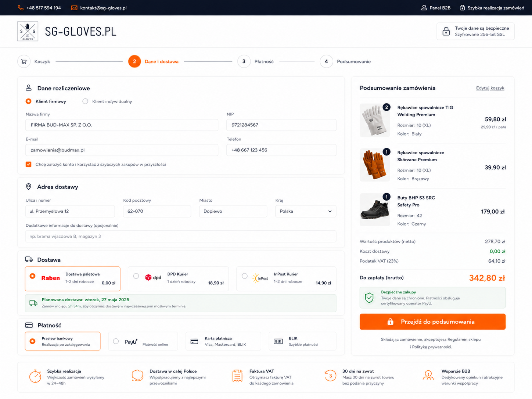The height and width of the screenshot is (399, 532).
Task: Click the 0,00 zł delivery cost value in the order summary
Action: [x=497, y=251]
